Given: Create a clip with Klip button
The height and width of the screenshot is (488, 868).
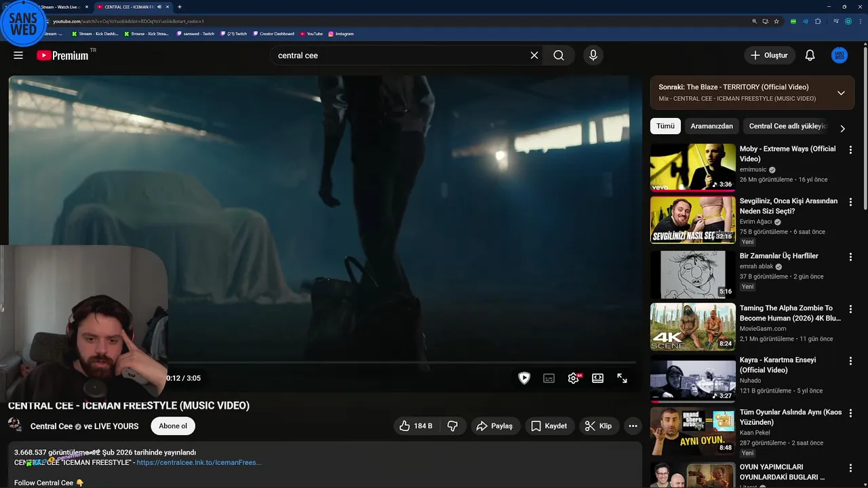Looking at the screenshot, I should [x=599, y=426].
